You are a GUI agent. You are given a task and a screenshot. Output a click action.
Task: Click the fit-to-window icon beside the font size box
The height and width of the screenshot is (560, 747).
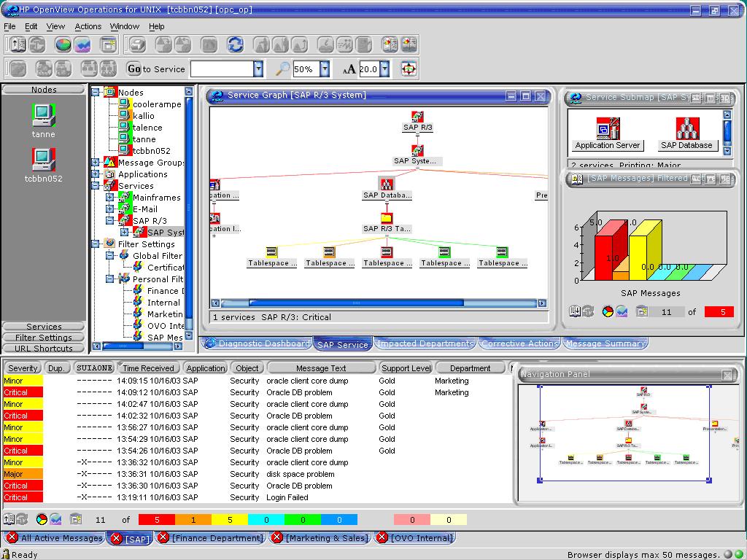(409, 69)
